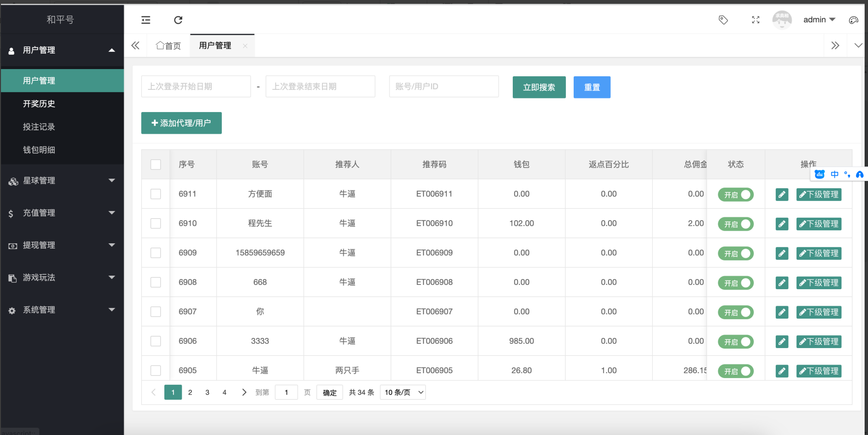Click the edit pencil icon for row 6909
This screenshot has height=435, width=868.
[x=782, y=253]
